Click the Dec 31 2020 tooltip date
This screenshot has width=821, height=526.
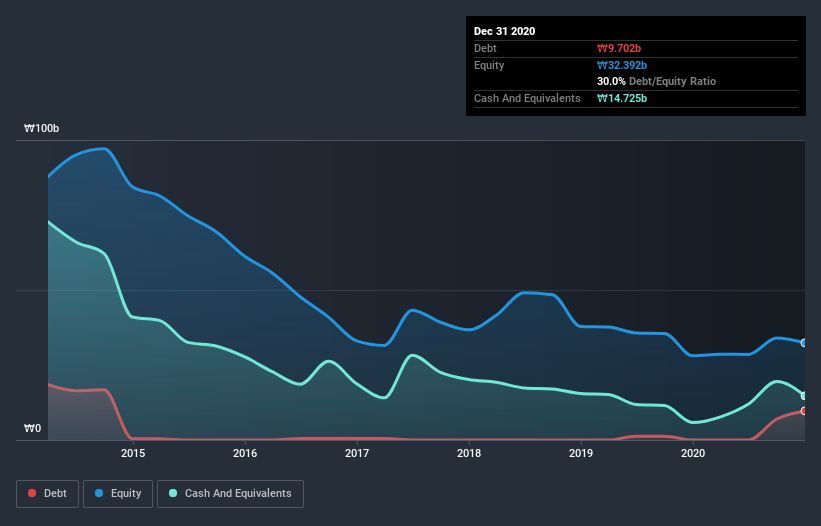tap(504, 31)
